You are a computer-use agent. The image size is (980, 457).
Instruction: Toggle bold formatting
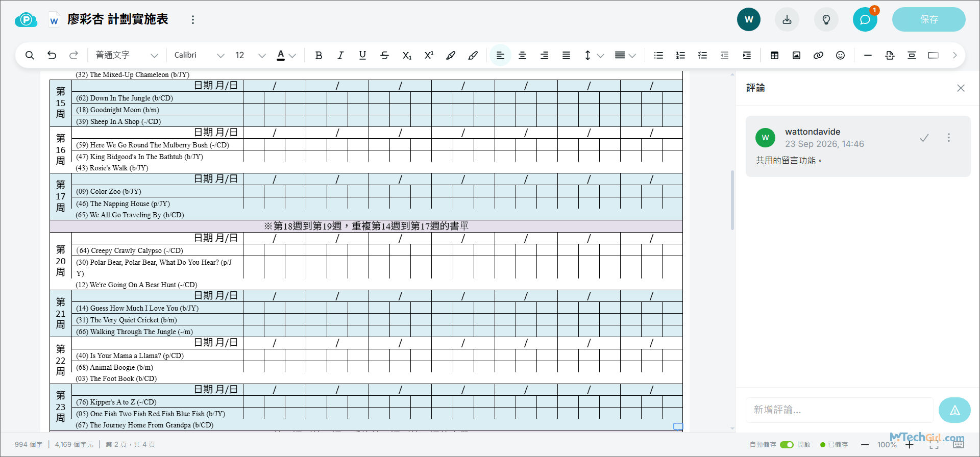[x=318, y=55]
